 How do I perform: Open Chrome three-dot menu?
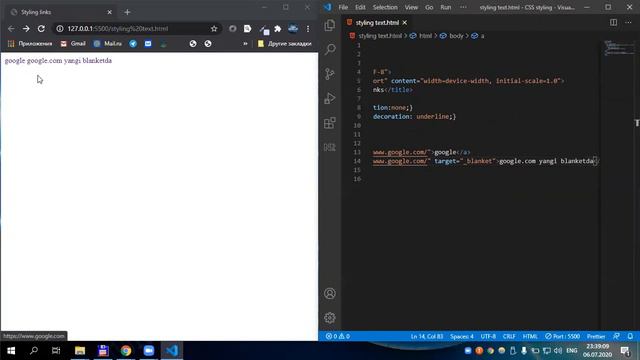coord(308,29)
